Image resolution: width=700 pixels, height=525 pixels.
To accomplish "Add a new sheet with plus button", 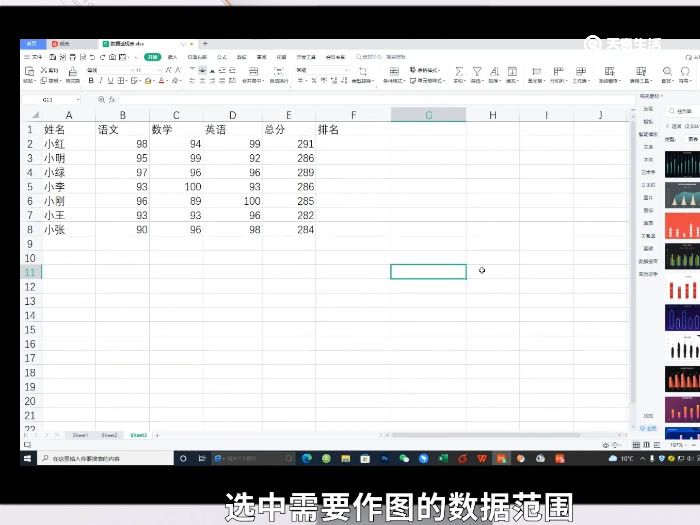I will (157, 435).
